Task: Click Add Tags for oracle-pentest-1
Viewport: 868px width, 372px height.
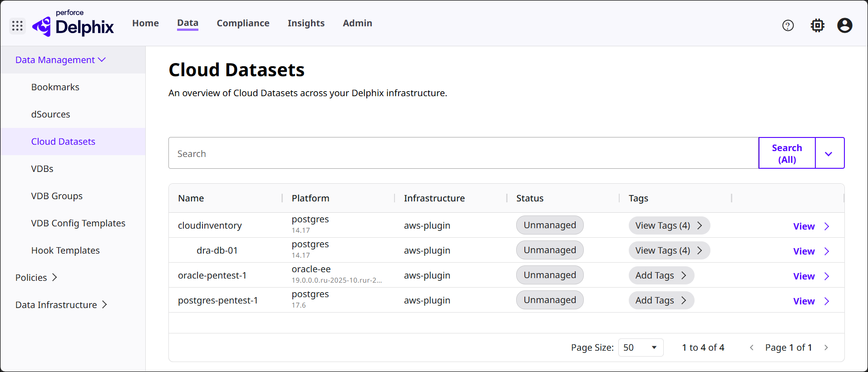Action: pos(661,275)
